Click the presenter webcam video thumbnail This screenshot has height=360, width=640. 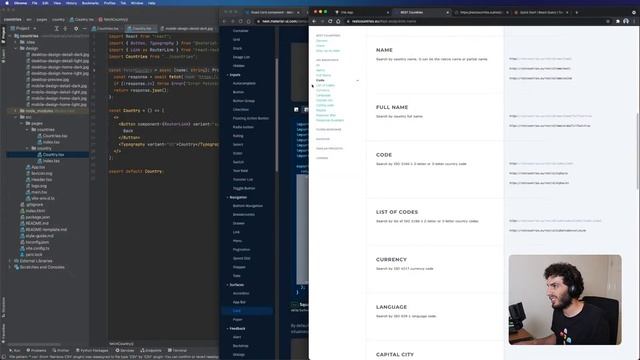coord(565,300)
